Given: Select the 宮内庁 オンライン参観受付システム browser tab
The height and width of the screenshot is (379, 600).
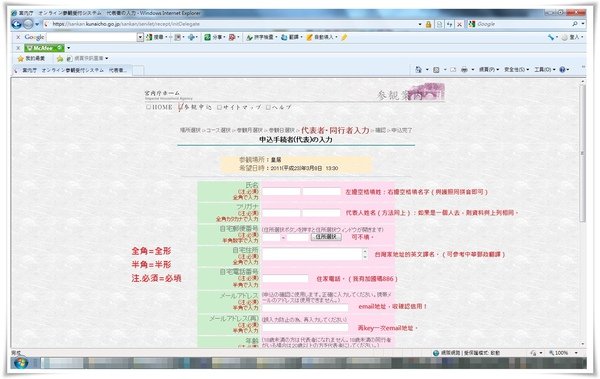Looking at the screenshot, I should [72, 70].
